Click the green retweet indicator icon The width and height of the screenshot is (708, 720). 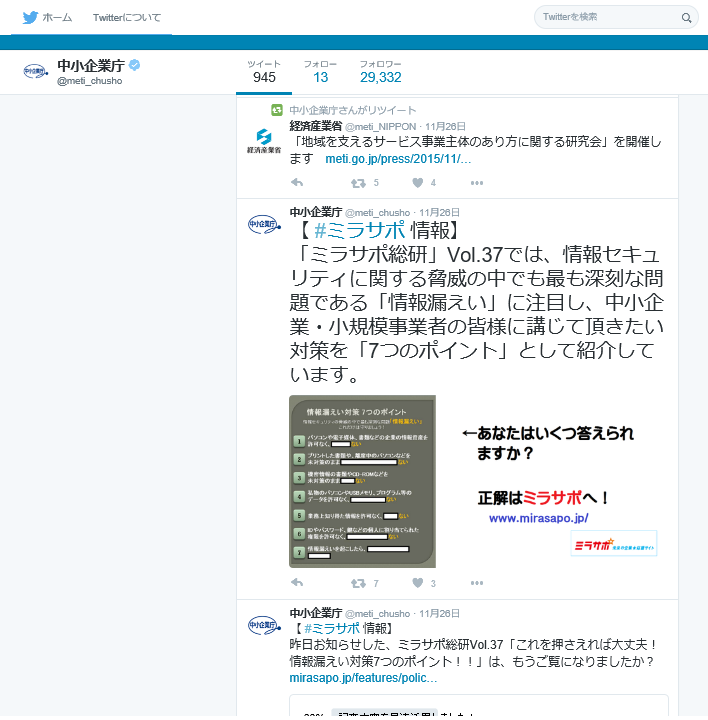[277, 110]
